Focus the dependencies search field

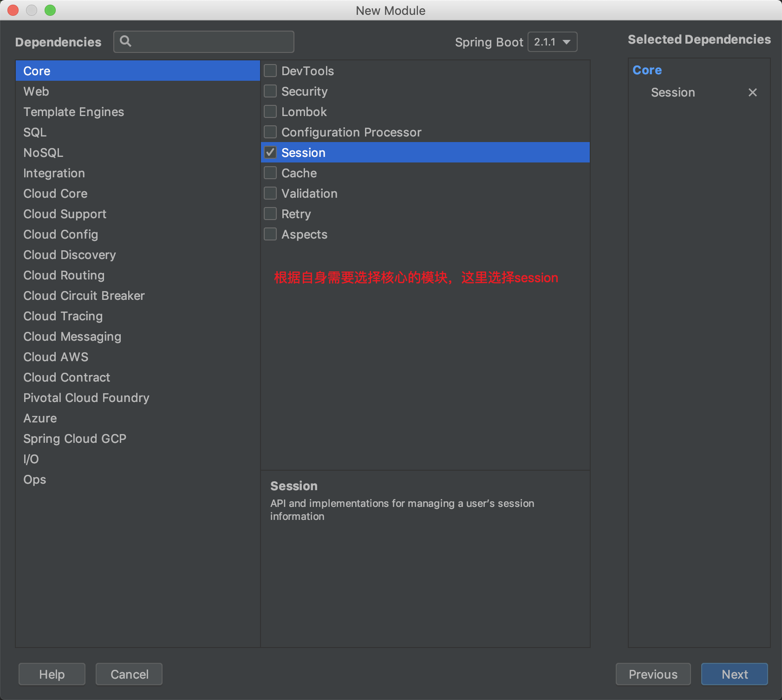click(204, 42)
